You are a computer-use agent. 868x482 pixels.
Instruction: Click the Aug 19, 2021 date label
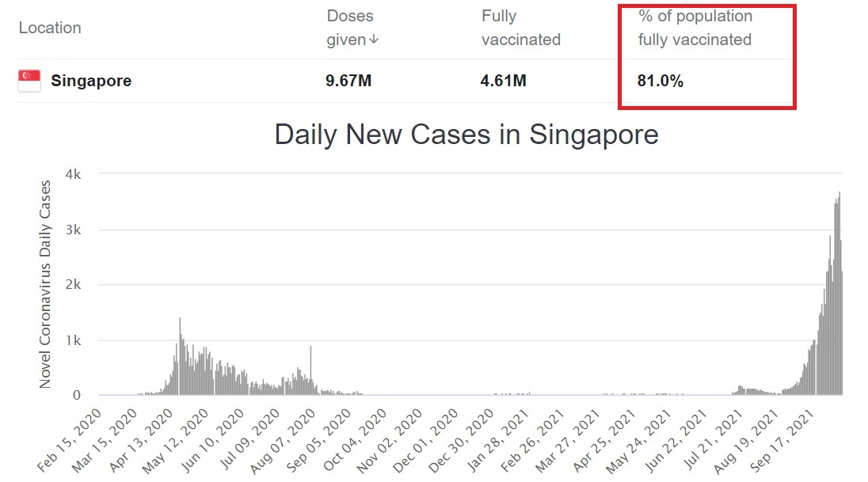point(746,440)
